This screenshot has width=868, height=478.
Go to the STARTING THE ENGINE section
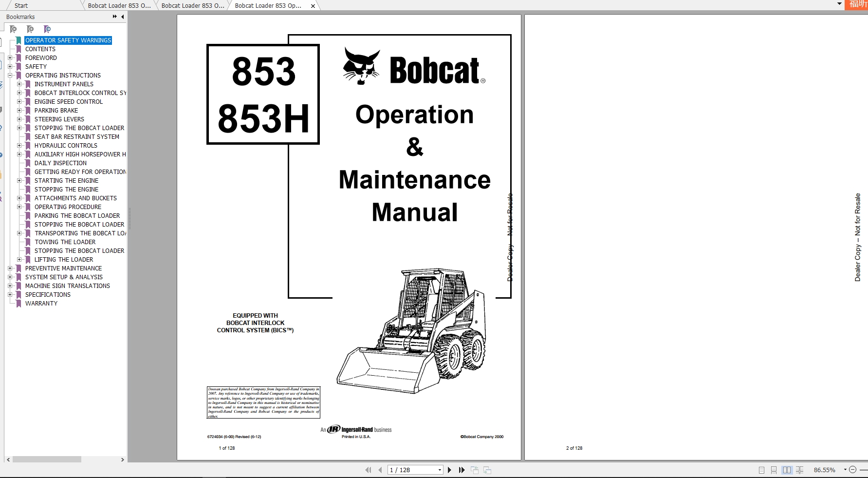point(67,180)
